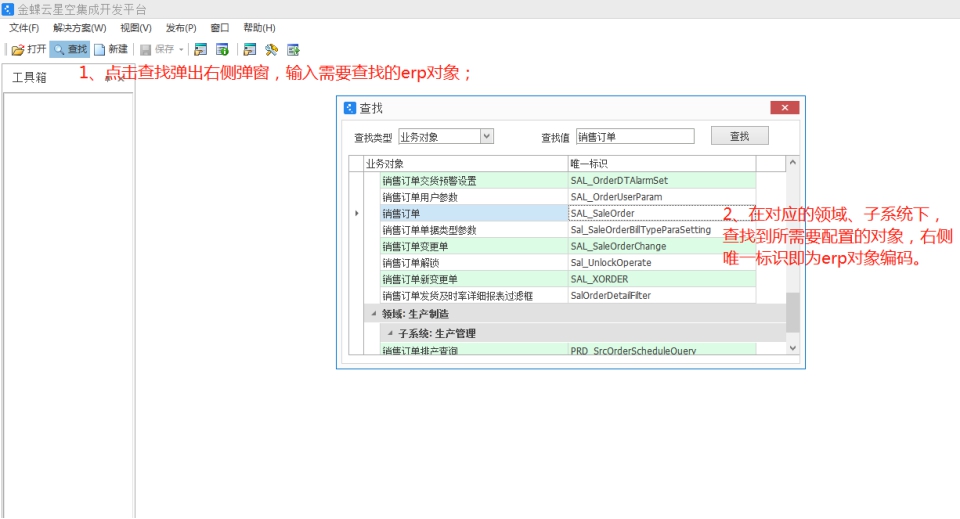The height and width of the screenshot is (519, 960).
Task: Click the Sal_UnlockOperate identifier cell
Action: point(662,263)
